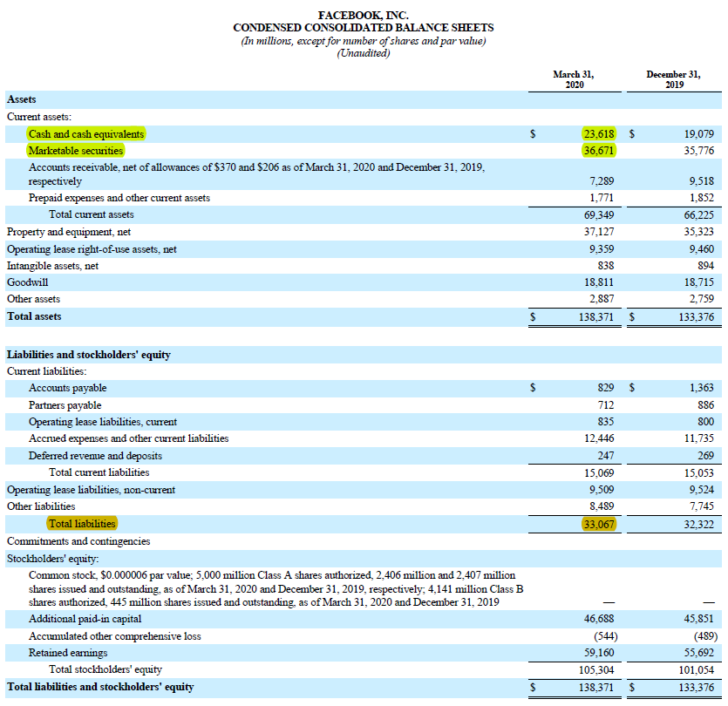Select additional paid-in capital value 46,688
728x706 pixels.
click(x=599, y=619)
